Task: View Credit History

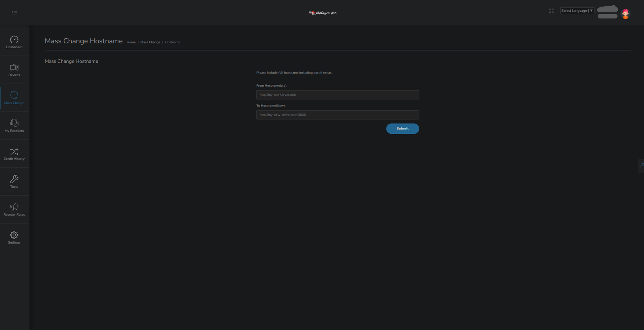Action: click(x=14, y=154)
